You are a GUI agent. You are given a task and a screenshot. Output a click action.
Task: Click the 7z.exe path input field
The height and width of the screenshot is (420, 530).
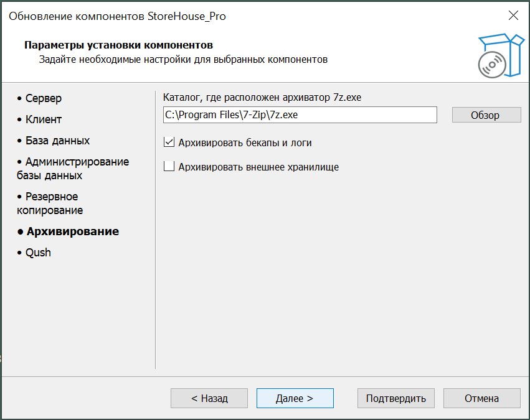click(300, 115)
